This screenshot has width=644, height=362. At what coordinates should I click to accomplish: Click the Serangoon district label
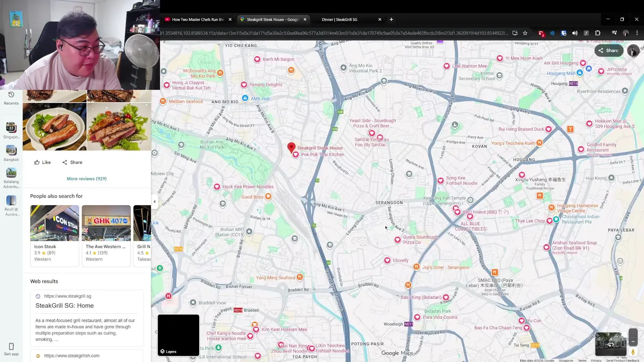click(389, 203)
